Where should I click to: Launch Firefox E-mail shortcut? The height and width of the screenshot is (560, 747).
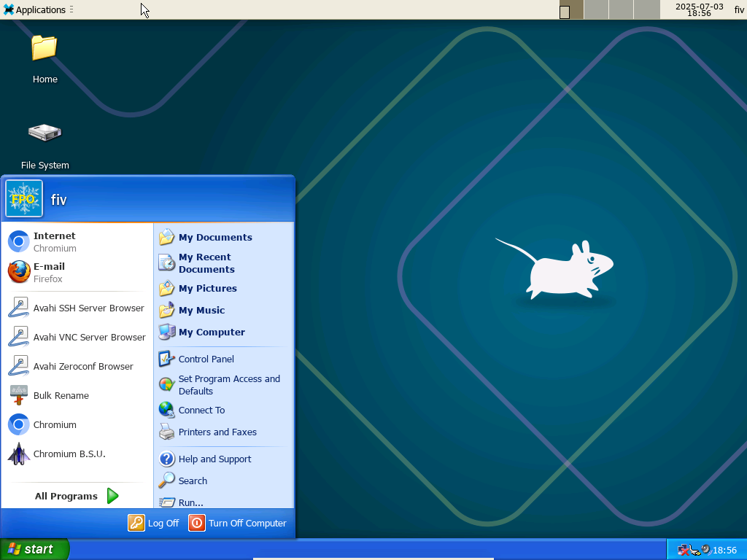pos(49,272)
